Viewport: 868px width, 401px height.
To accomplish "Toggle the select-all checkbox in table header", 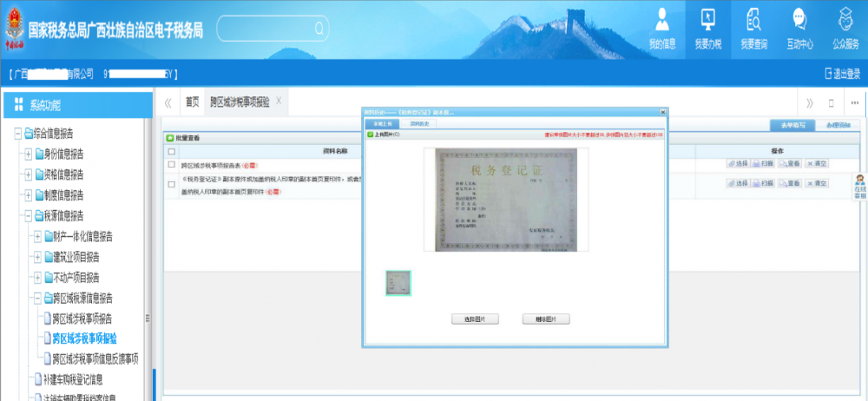I will (171, 151).
